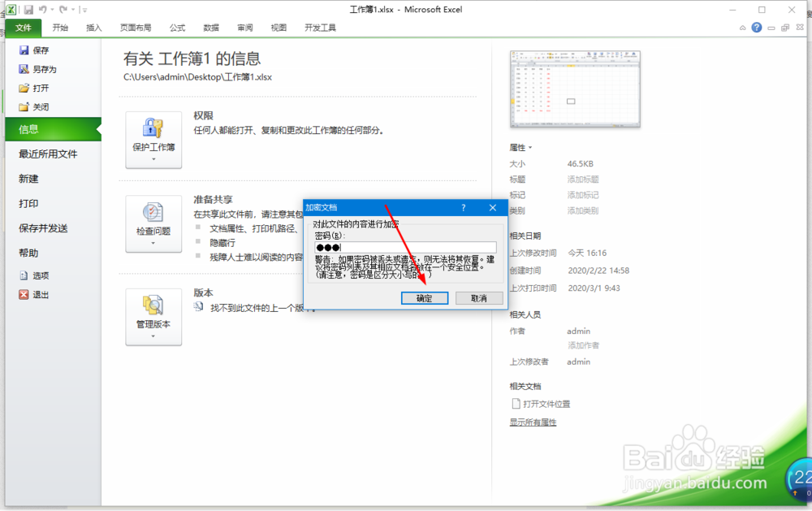Choose 打开 in the backstage menu

[33, 88]
